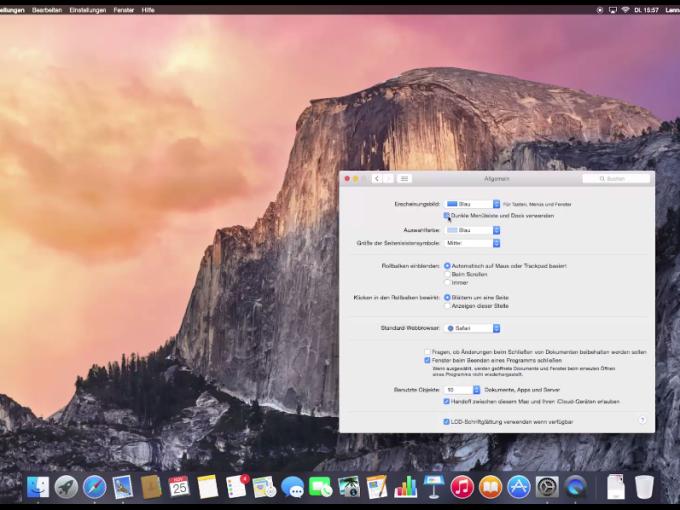The height and width of the screenshot is (510, 680).
Task: Open the Calendar app showing 25
Action: coord(179,487)
